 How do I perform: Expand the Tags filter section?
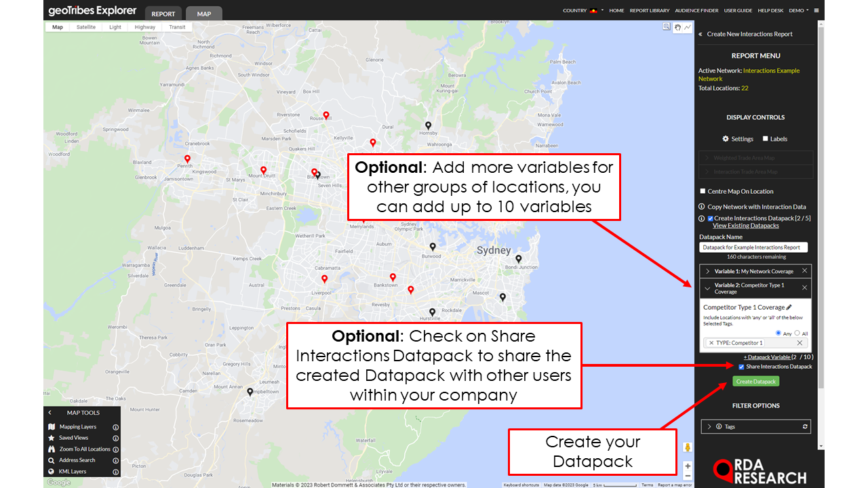tap(709, 426)
